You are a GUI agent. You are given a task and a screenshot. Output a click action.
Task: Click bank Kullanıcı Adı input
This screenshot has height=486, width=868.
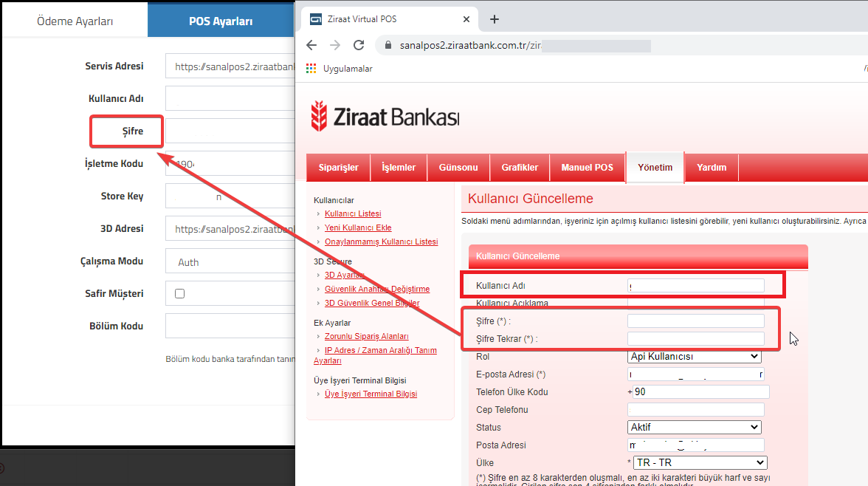point(696,286)
